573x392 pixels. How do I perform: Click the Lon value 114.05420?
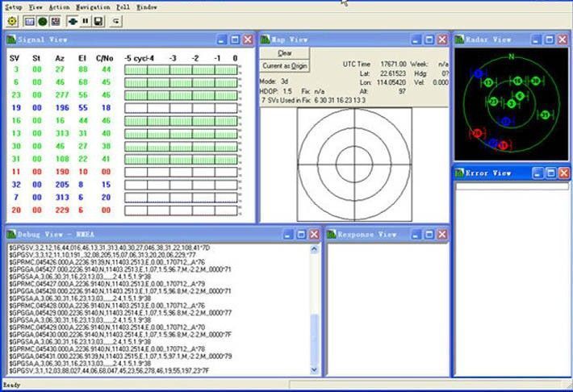coord(391,82)
